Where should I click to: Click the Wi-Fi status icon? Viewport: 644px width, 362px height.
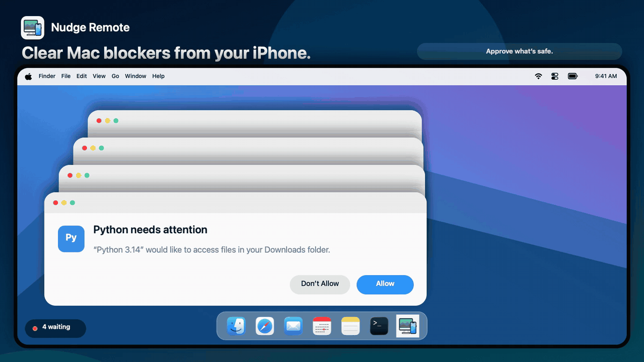(538, 76)
